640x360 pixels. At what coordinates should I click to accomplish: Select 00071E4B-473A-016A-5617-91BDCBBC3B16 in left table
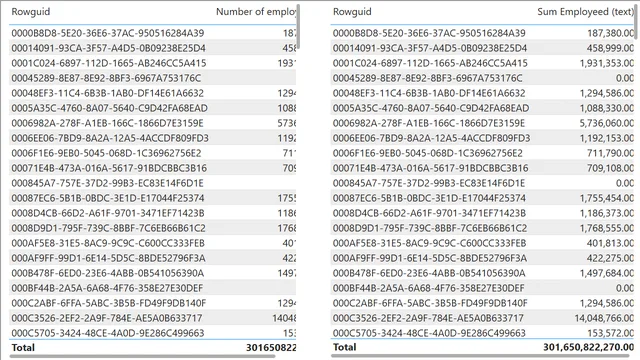(x=109, y=168)
